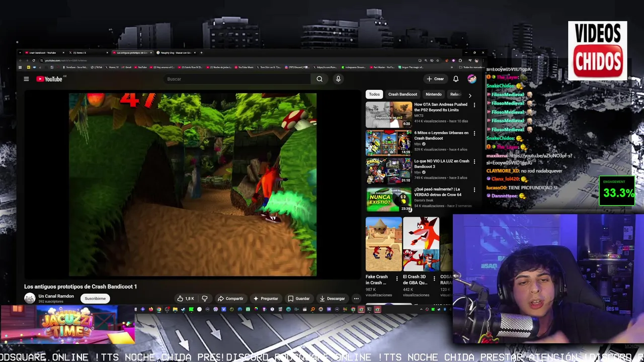The image size is (644, 362).
Task: Click the Suscribirme button
Action: 95,299
